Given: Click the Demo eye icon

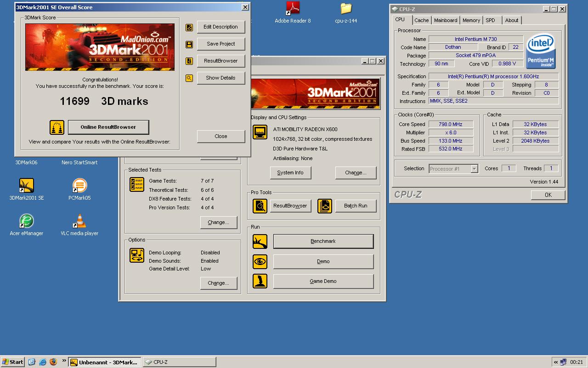Looking at the screenshot, I should coord(260,261).
